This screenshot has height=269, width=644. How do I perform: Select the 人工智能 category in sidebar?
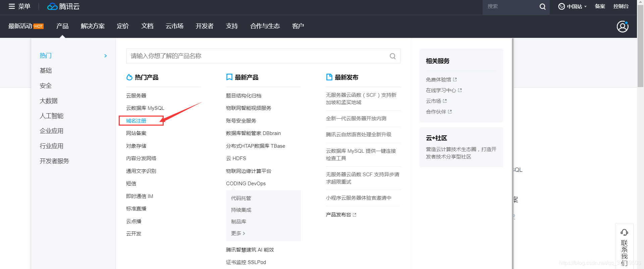[52, 116]
